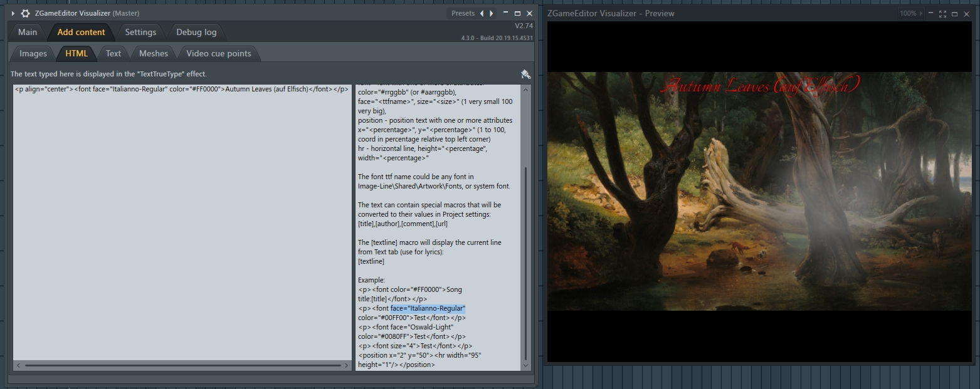Click the help panel scroll-down arrow
Image resolution: width=980 pixels, height=389 pixels.
[x=526, y=365]
